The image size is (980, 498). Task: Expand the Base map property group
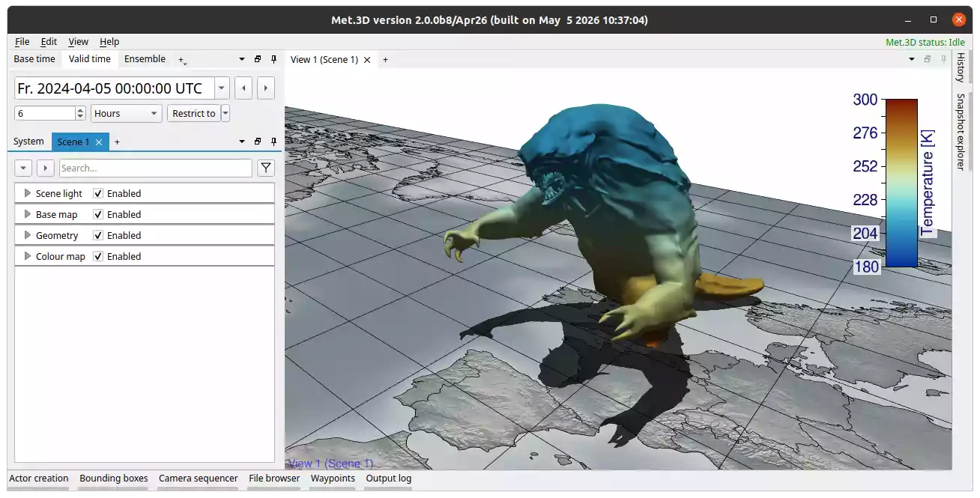[x=28, y=214]
